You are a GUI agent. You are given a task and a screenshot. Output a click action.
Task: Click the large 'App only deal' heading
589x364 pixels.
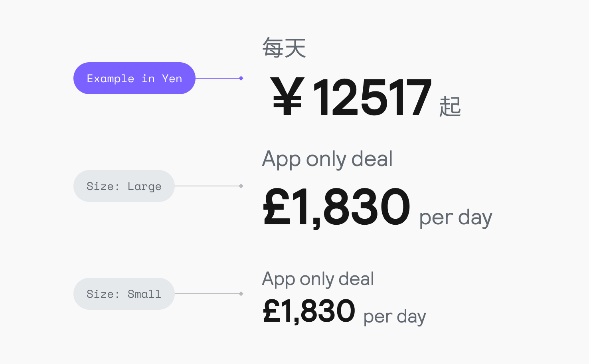tap(327, 159)
